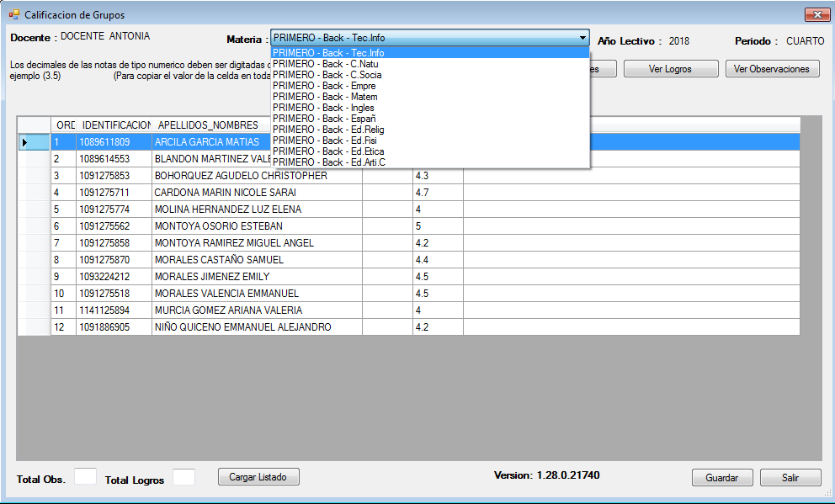Click the Calificacion de Grupos window icon
The image size is (835, 504).
coord(13,15)
